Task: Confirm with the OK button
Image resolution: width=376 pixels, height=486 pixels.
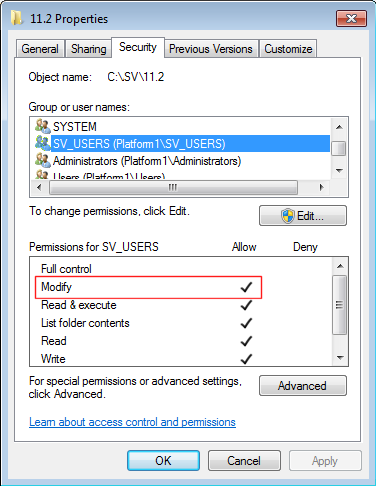Action: [x=163, y=461]
